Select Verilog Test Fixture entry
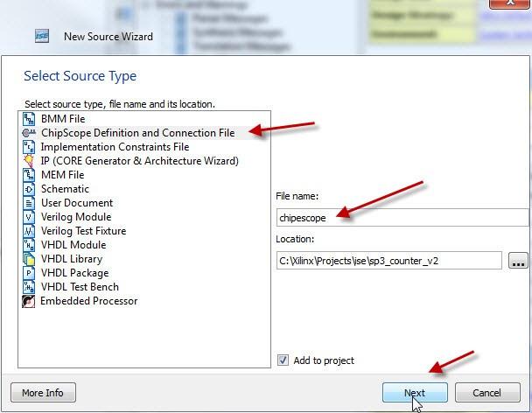Screen dimensions: 532x413 tap(84, 231)
